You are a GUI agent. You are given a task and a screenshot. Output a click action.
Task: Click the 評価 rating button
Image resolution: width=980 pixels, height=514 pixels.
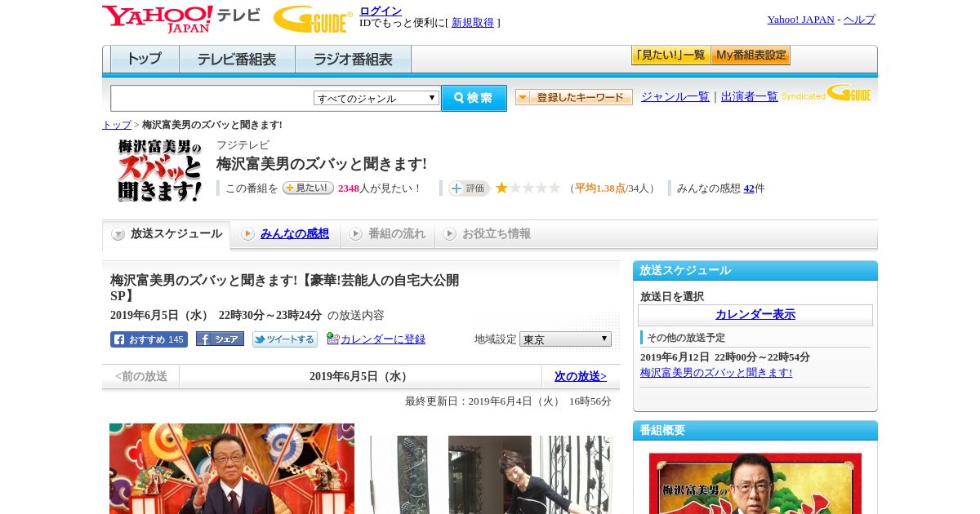[x=469, y=188]
